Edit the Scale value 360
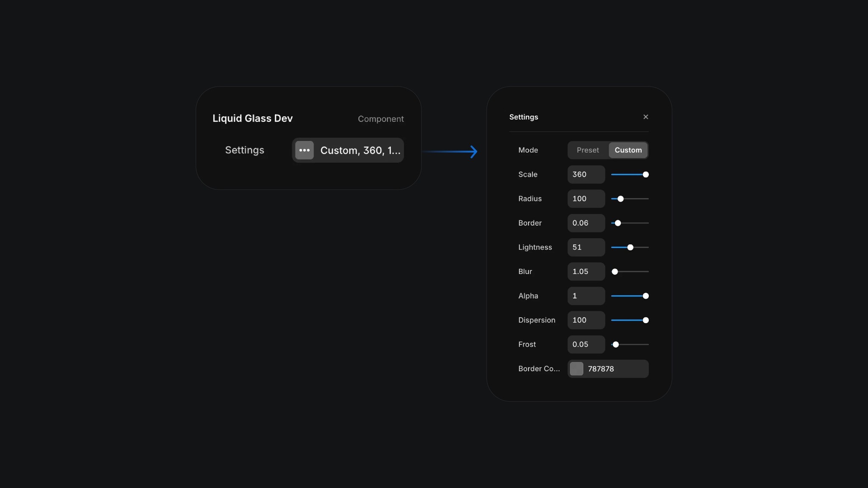Viewport: 868px width, 488px height. (x=586, y=174)
